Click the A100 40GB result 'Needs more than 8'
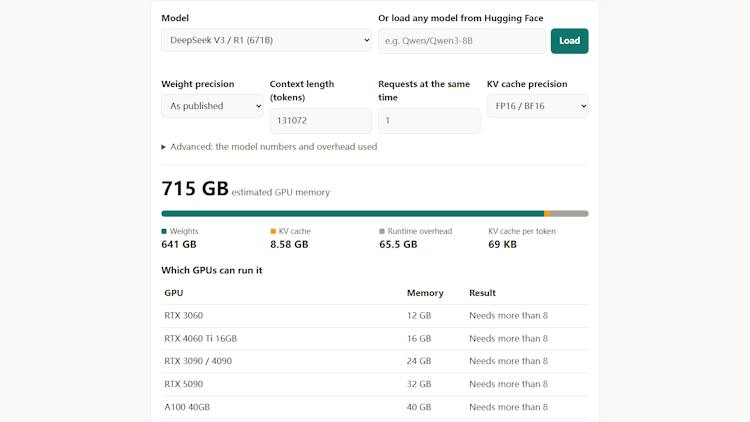750x422 pixels. click(x=508, y=407)
